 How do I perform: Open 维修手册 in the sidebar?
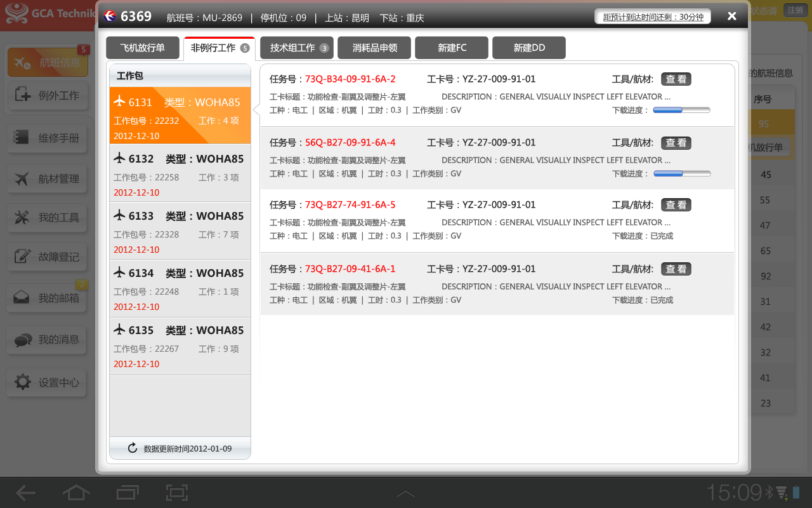click(48, 138)
